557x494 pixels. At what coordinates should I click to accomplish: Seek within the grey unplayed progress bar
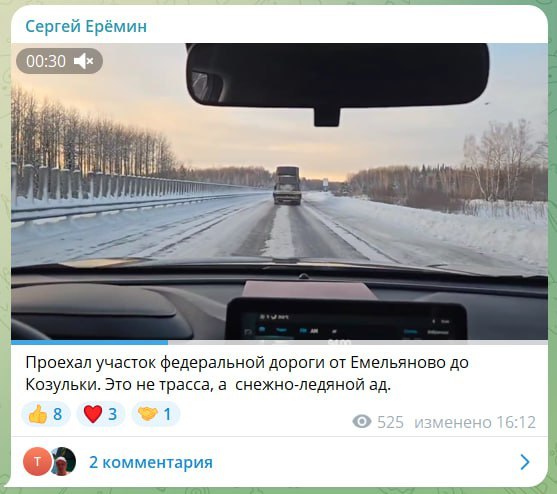pyautogui.click(x=357, y=342)
